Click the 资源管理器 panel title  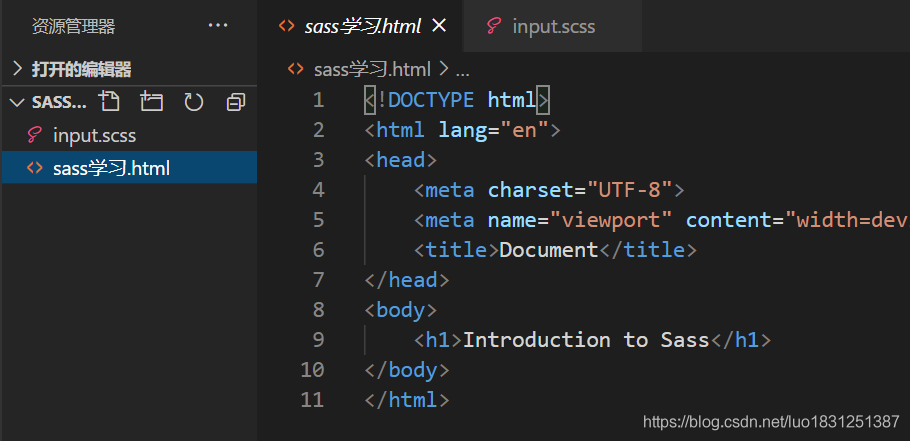pyautogui.click(x=74, y=26)
